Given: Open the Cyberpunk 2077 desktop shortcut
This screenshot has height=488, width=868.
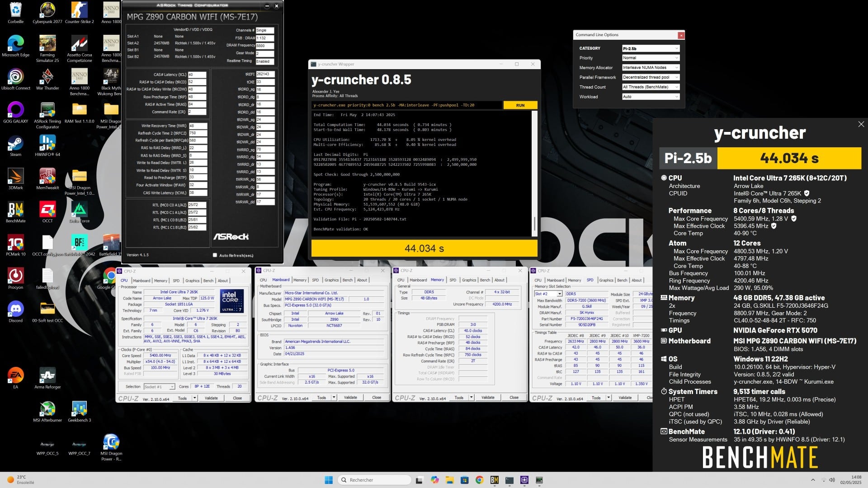Looking at the screenshot, I should pos(47,13).
